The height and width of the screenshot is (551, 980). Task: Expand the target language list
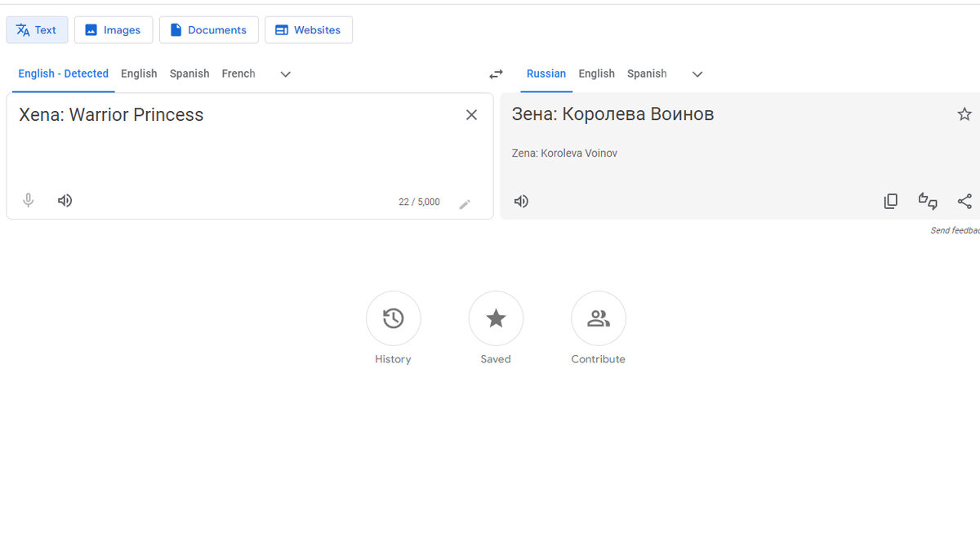(697, 74)
